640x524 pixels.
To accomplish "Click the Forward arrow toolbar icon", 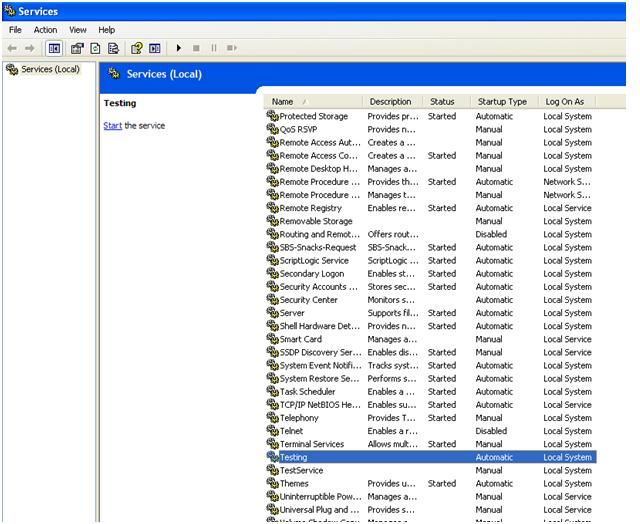I will (x=29, y=48).
